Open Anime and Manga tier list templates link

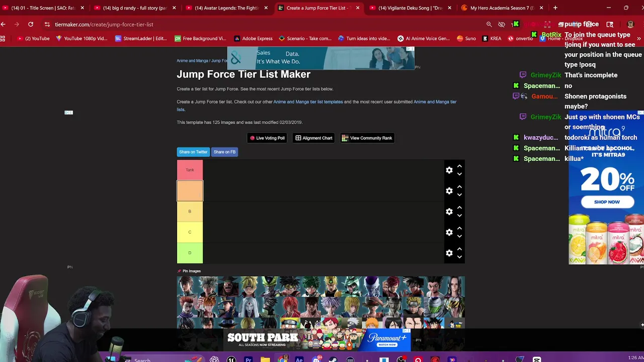coord(308,102)
